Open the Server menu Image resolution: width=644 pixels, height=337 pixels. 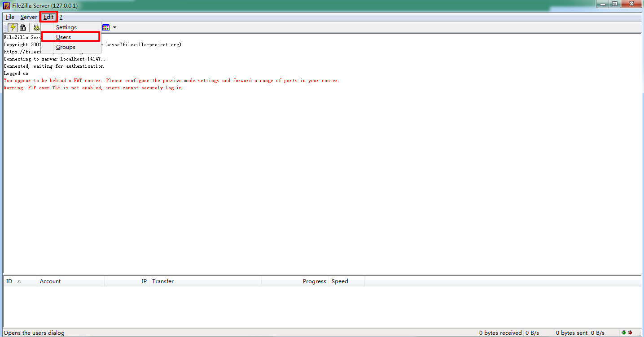coord(29,17)
